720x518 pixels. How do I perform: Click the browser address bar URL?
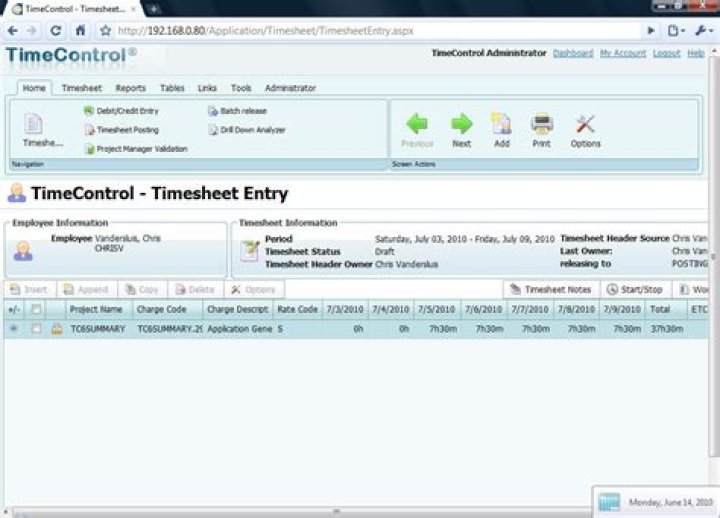click(265, 31)
